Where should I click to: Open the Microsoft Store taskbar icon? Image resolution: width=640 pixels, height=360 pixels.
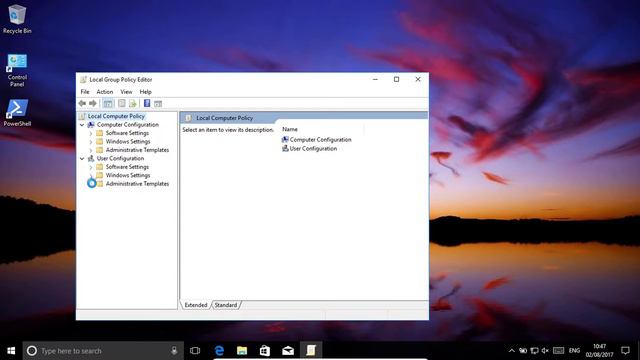[265, 351]
